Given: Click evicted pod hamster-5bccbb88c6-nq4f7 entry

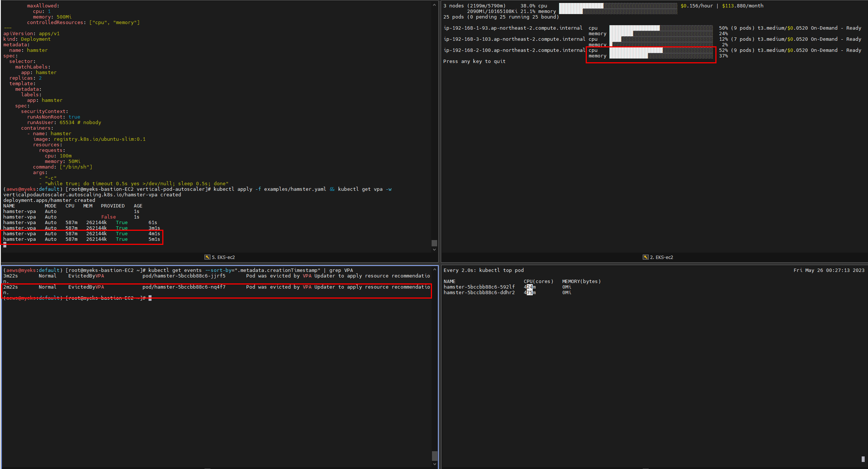Looking at the screenshot, I should click(184, 287).
